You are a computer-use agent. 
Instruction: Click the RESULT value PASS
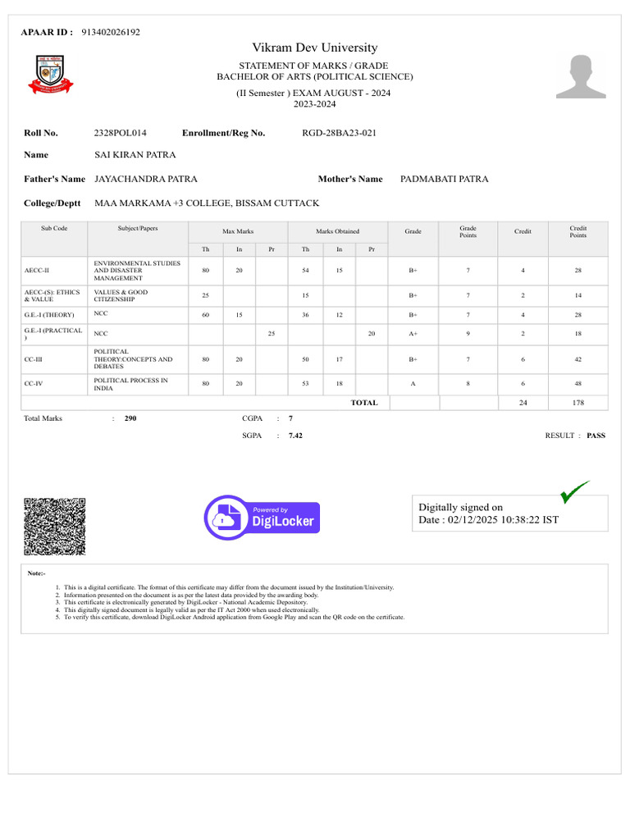click(596, 436)
